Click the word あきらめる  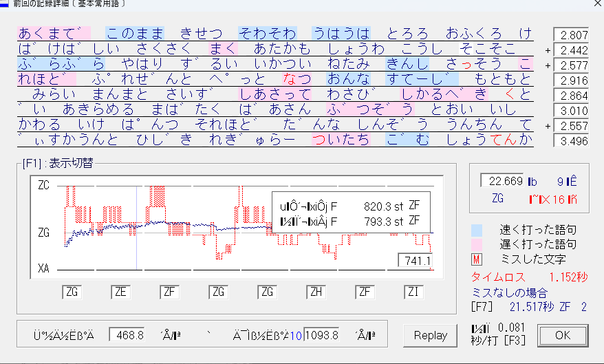coord(98,109)
